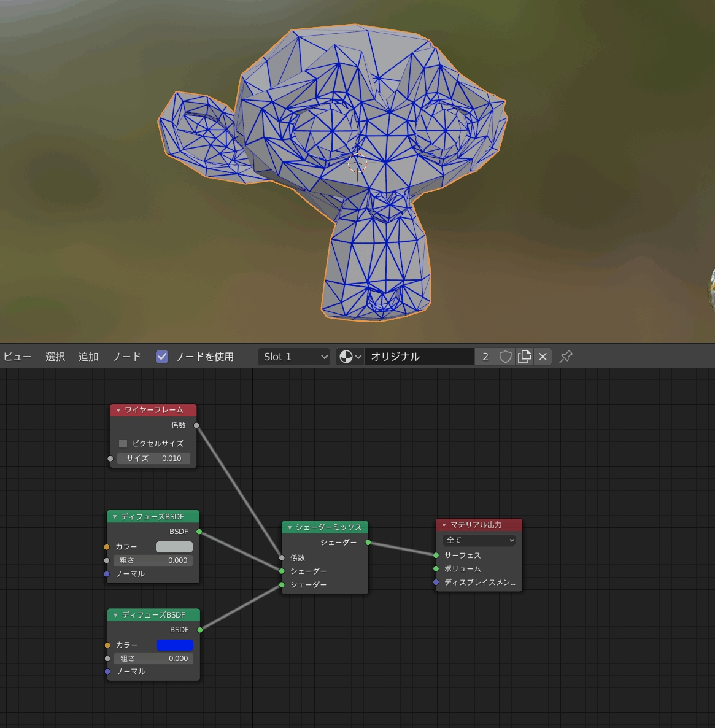
Task: Click the 3D cursor in the viewport
Action: [x=357, y=163]
